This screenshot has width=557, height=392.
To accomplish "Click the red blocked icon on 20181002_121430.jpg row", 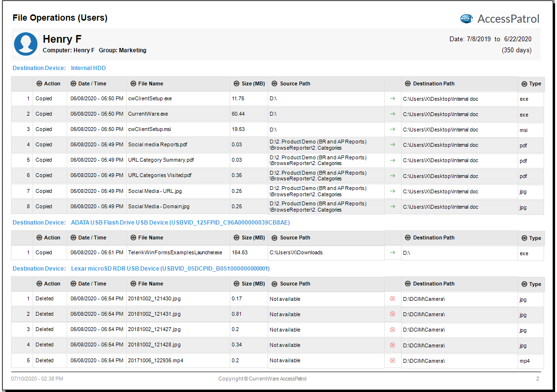I will click(x=392, y=298).
